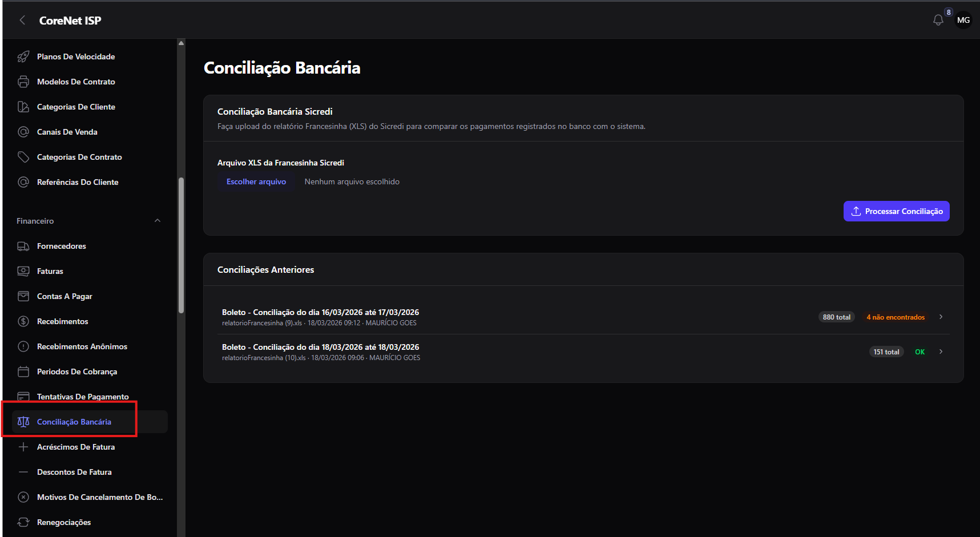Collapse the Financeiro section chevron
The image size is (980, 537).
tap(158, 221)
